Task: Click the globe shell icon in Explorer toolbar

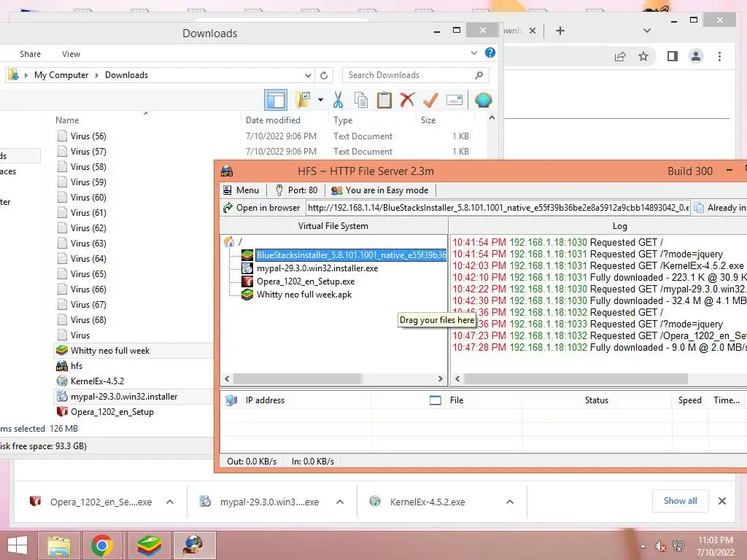Action: (484, 100)
